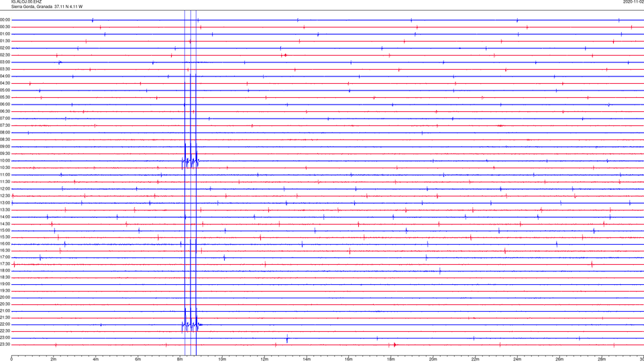
Task: Select the 14:30 trace time label
Action: [5, 224]
